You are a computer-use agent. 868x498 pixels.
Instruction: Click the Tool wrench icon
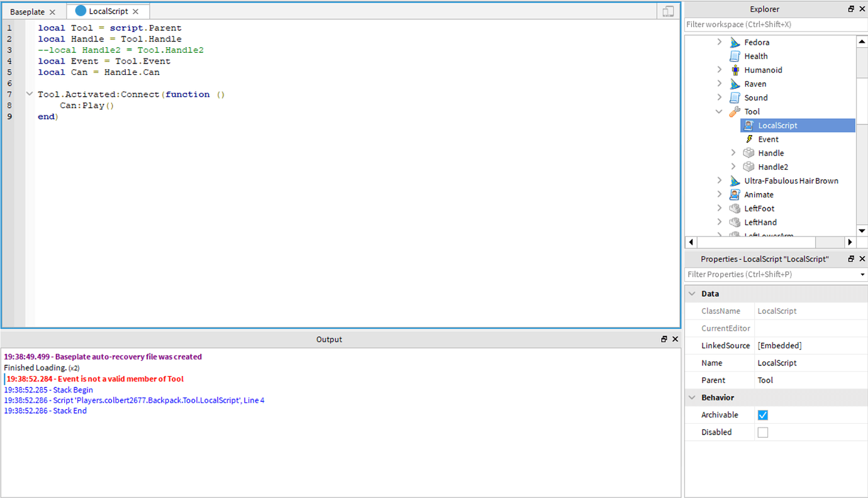click(735, 111)
